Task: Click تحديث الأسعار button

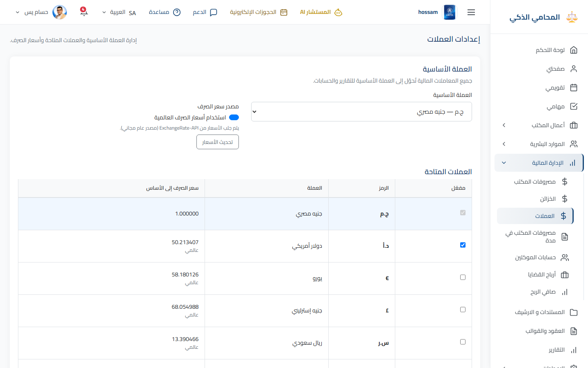Action: pos(218,142)
